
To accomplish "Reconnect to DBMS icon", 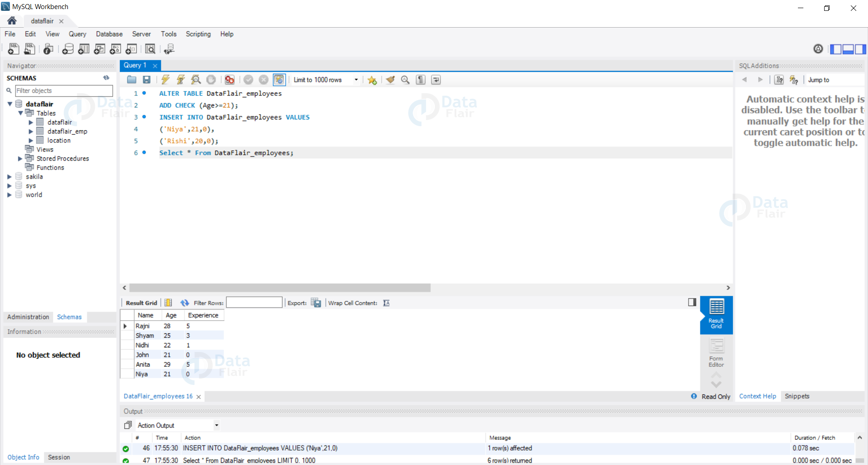I will click(x=169, y=49).
